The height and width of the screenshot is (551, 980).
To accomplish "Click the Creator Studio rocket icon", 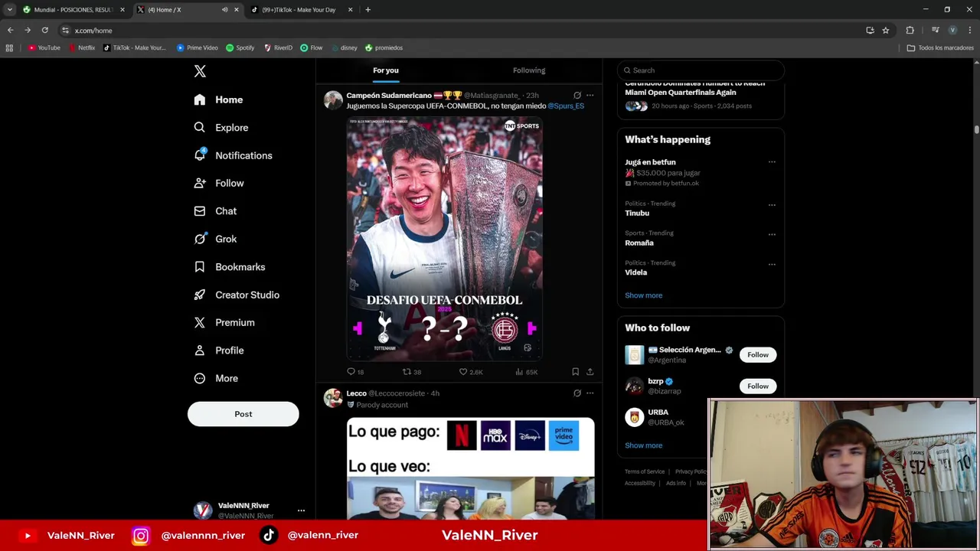I will [x=200, y=295].
